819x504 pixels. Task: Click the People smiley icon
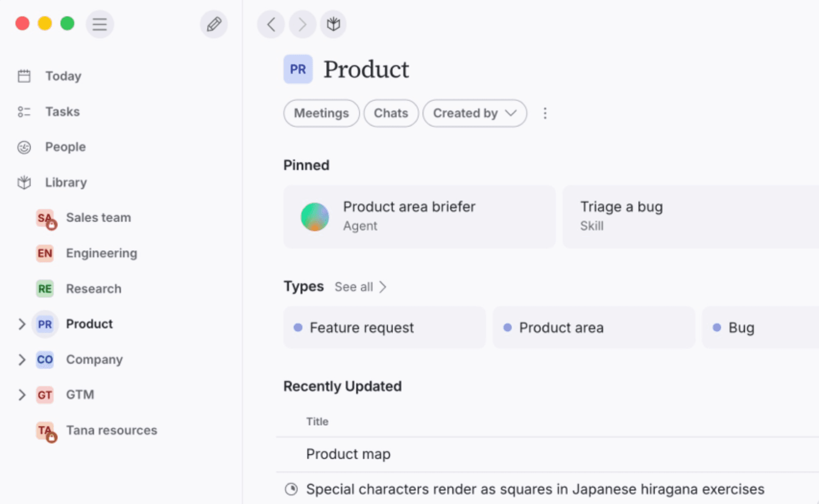[24, 147]
